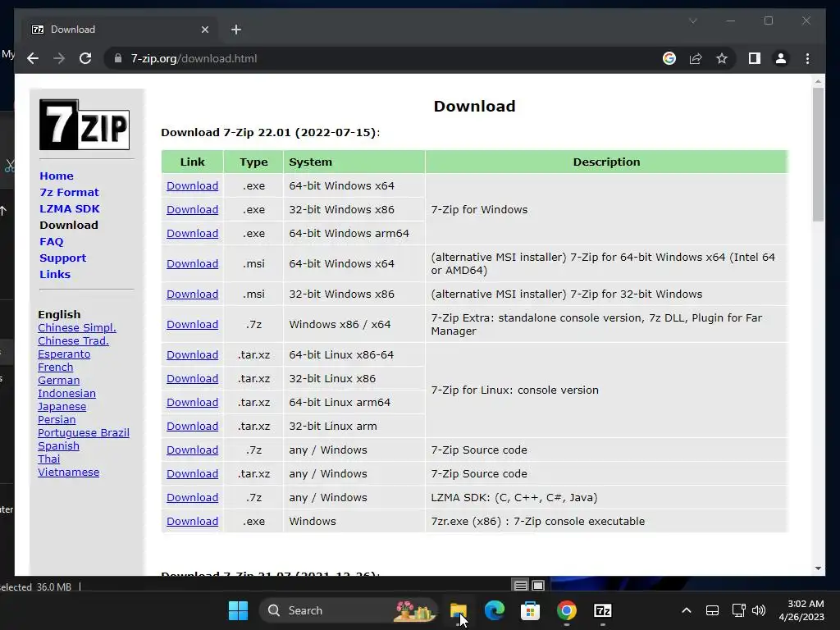Viewport: 840px width, 630px height.
Task: Open network status tray icon
Action: point(739,610)
